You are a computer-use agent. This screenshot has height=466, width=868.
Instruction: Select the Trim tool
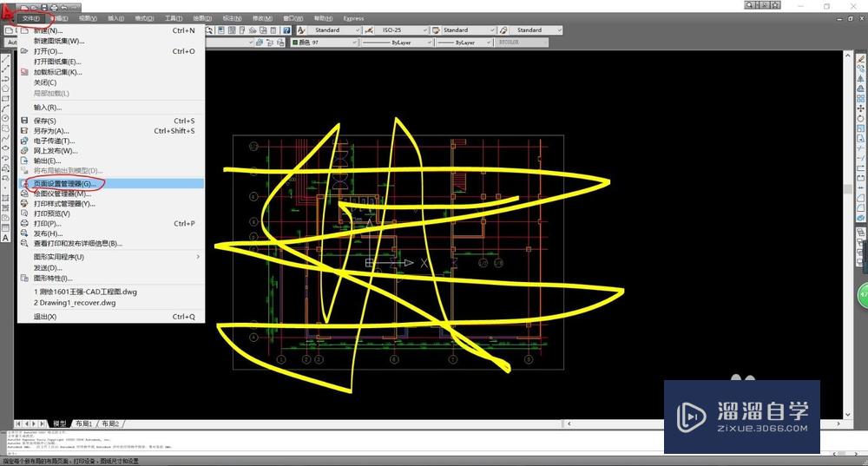tap(861, 149)
